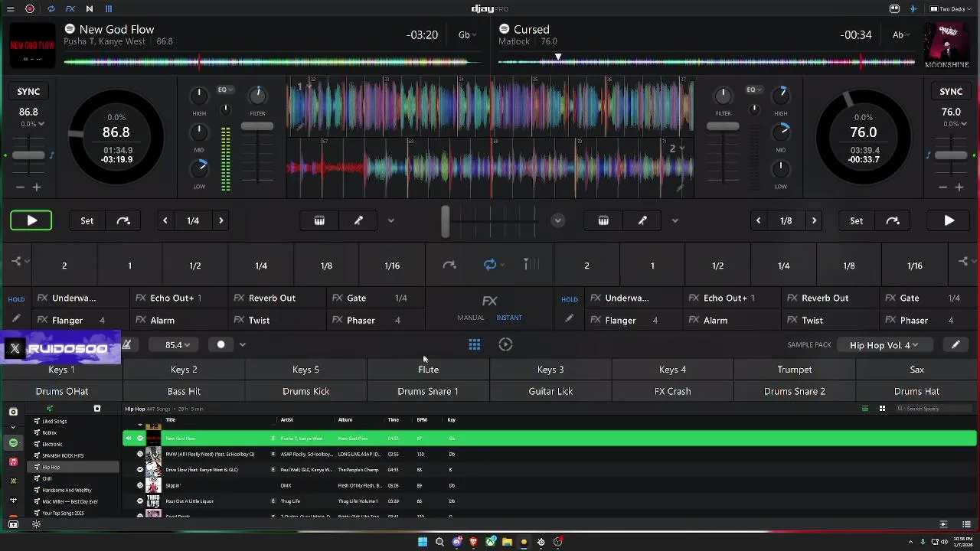This screenshot has width=980, height=551.
Task: Open the SPANISH ROCK HITS playlist
Action: [63, 455]
